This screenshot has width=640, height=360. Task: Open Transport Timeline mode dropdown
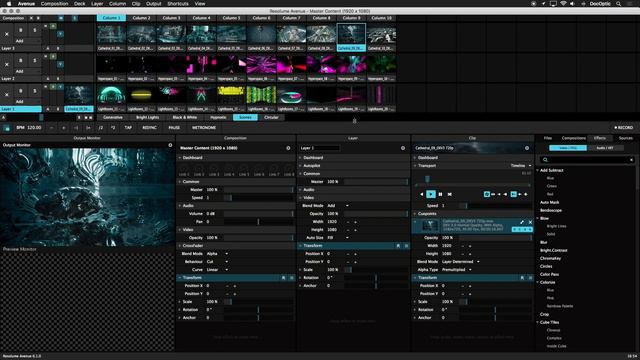coord(521,166)
